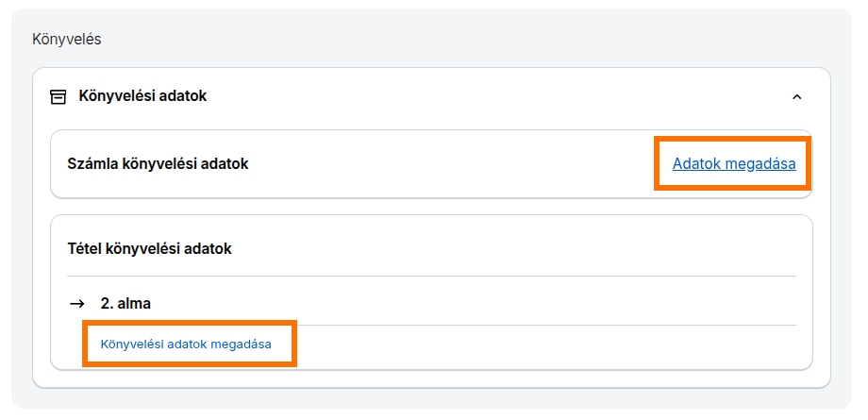Click the box icon in the accordion header
The height and width of the screenshot is (420, 868).
coord(58,96)
